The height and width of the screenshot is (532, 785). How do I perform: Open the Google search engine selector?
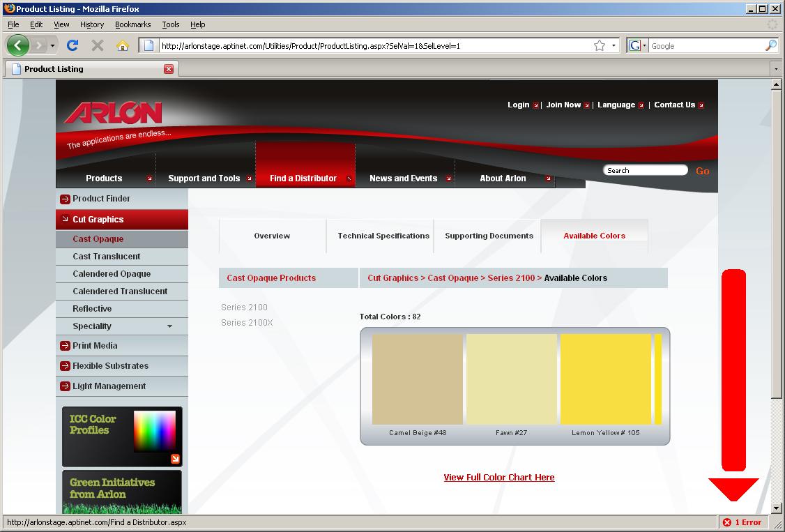click(638, 45)
